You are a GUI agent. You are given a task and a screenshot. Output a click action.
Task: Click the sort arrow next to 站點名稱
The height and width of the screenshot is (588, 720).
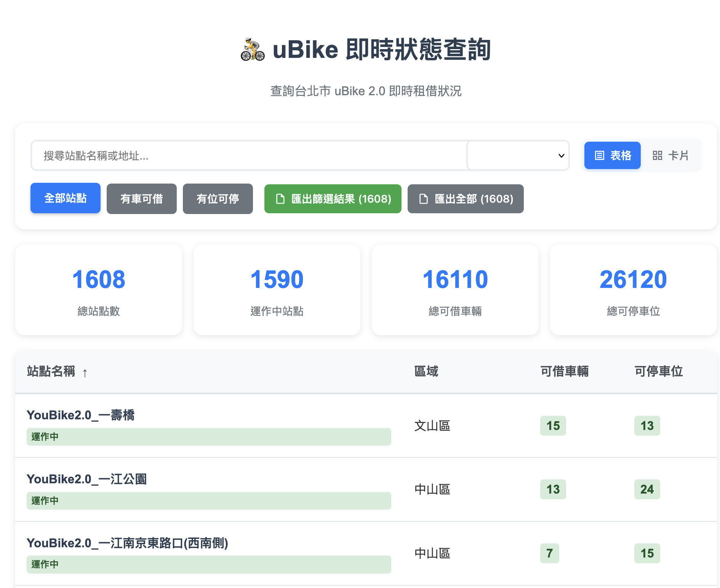point(85,372)
